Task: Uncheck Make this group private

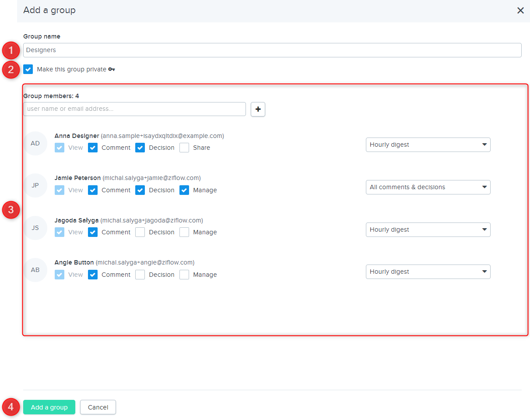Action: 28,69
